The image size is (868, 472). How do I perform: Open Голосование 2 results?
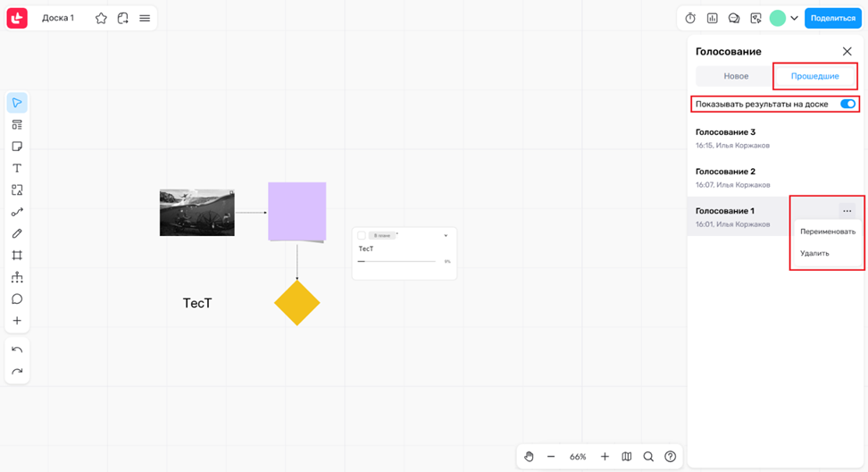[774, 177]
